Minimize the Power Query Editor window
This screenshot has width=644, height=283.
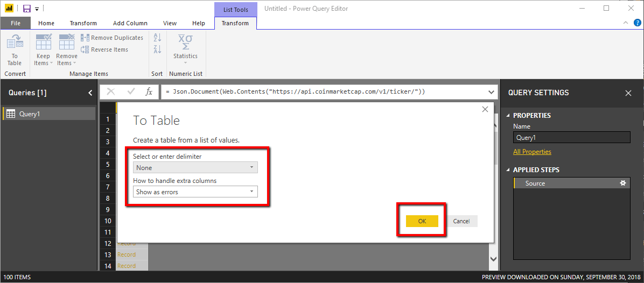click(582, 8)
